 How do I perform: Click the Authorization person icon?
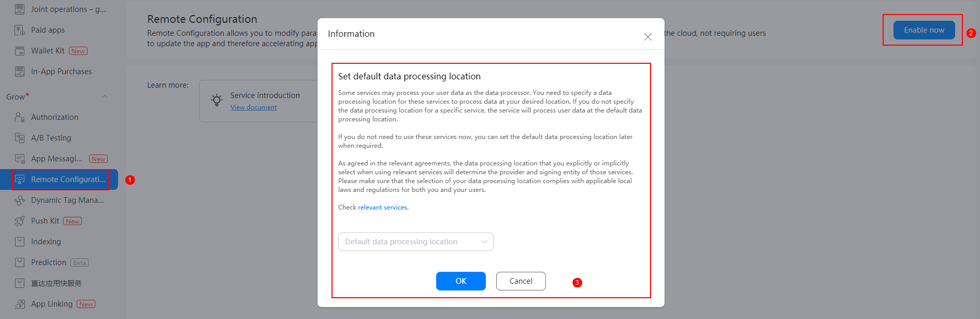(x=20, y=117)
